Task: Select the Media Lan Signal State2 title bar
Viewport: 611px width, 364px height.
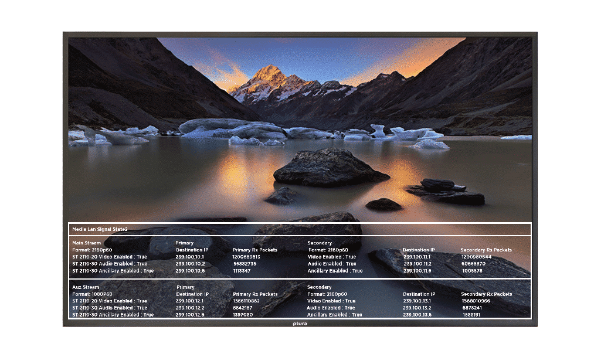Action: [x=300, y=229]
